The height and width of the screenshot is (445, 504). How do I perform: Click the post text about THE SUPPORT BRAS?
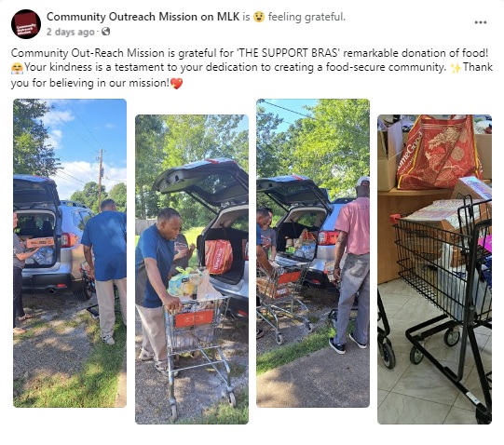252,68
